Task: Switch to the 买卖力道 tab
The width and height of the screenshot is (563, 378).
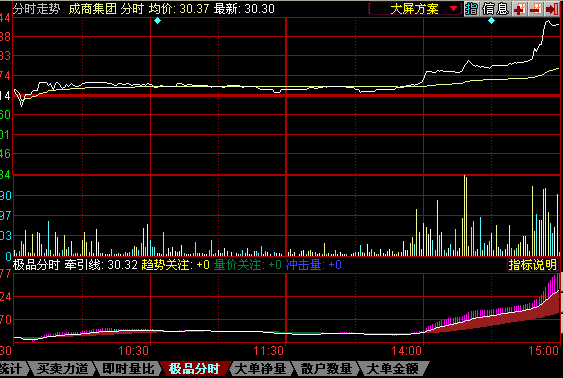Action: [62, 369]
